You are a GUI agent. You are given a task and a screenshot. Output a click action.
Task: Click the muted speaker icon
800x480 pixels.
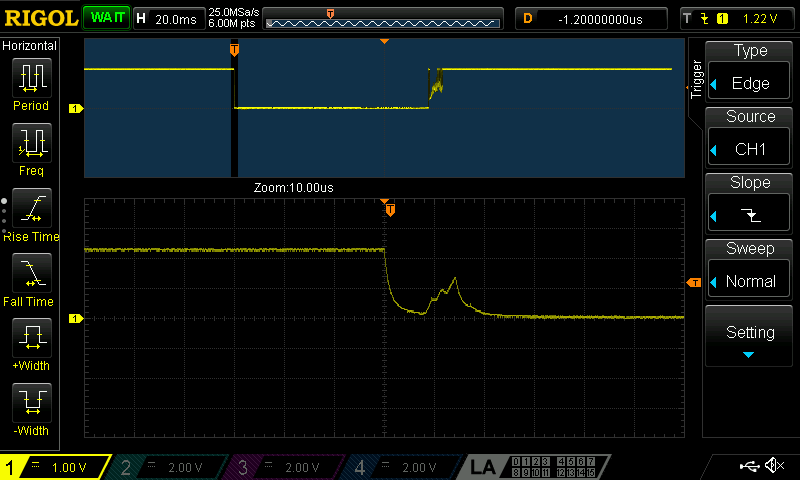point(774,466)
